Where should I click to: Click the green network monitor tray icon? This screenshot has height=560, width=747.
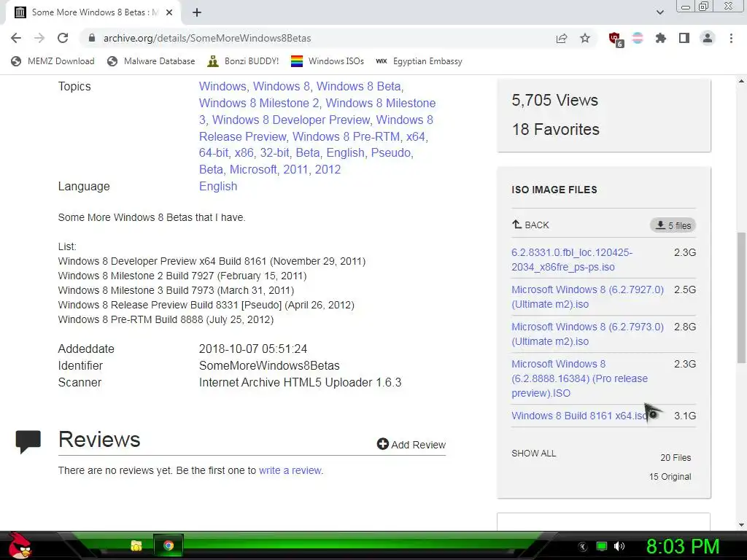tap(602, 546)
